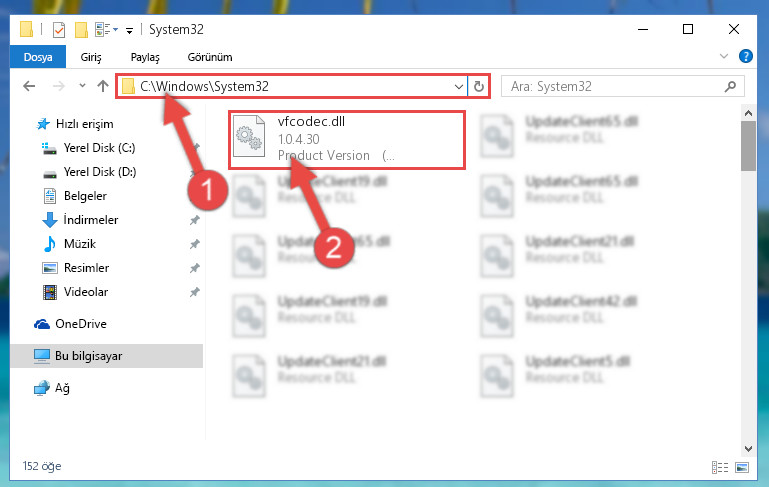Screen dimensions: 769x487
Task: Navigate up one folder level
Action: [x=103, y=86]
